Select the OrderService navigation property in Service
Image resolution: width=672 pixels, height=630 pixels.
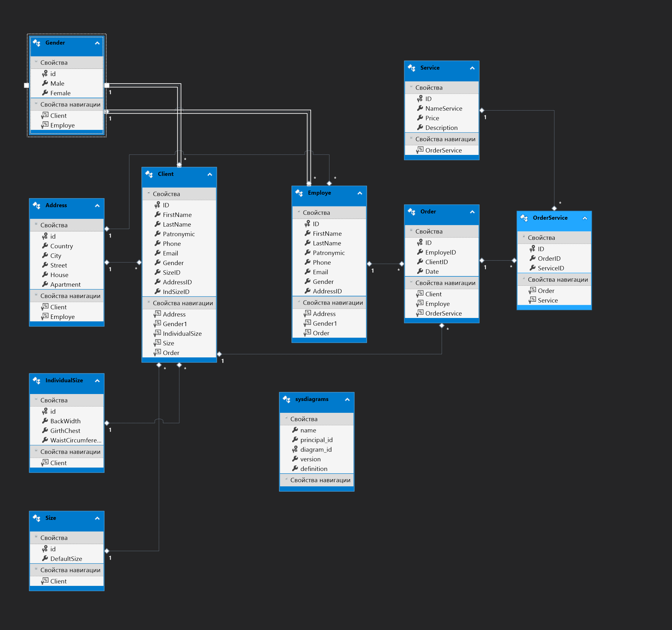[x=443, y=150]
